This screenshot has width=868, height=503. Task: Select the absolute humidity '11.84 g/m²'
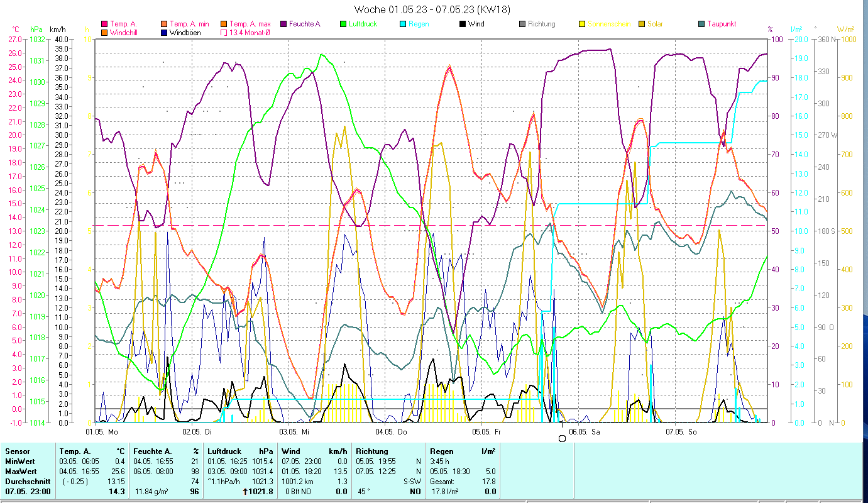(153, 492)
